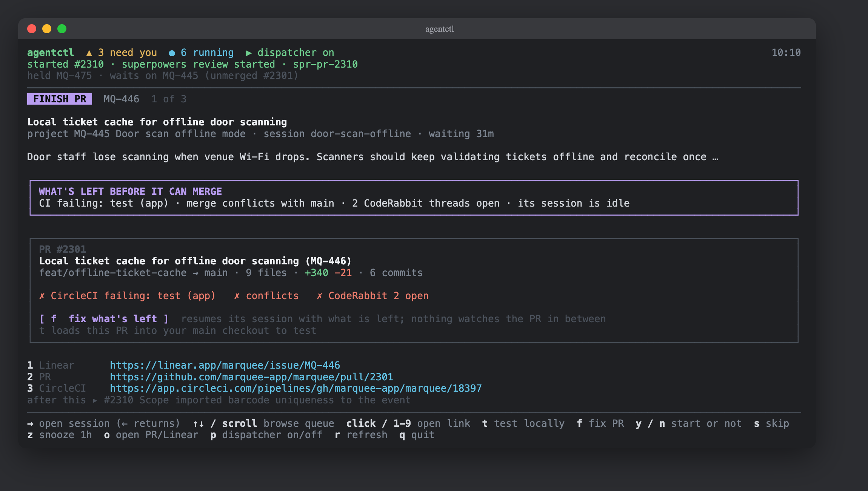Click 't loads this PR into your main checkout'
This screenshot has height=491, width=868.
tap(177, 330)
